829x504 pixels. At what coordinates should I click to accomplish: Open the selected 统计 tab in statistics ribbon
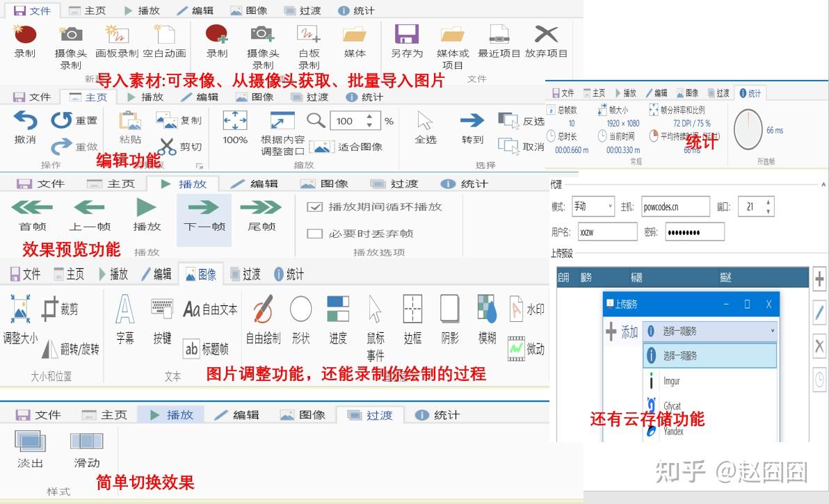tap(750, 93)
